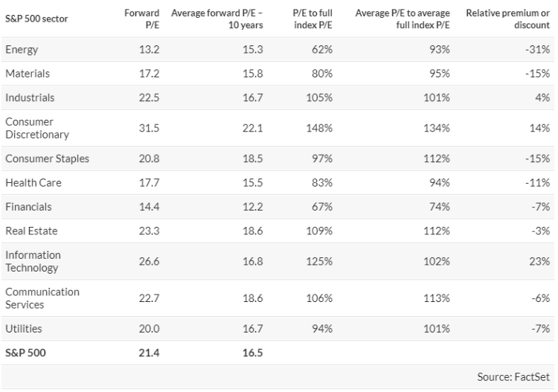Select the Financials 10-year average 12.2
Image resolution: width=558 pixels, height=392 pixels.
point(253,207)
